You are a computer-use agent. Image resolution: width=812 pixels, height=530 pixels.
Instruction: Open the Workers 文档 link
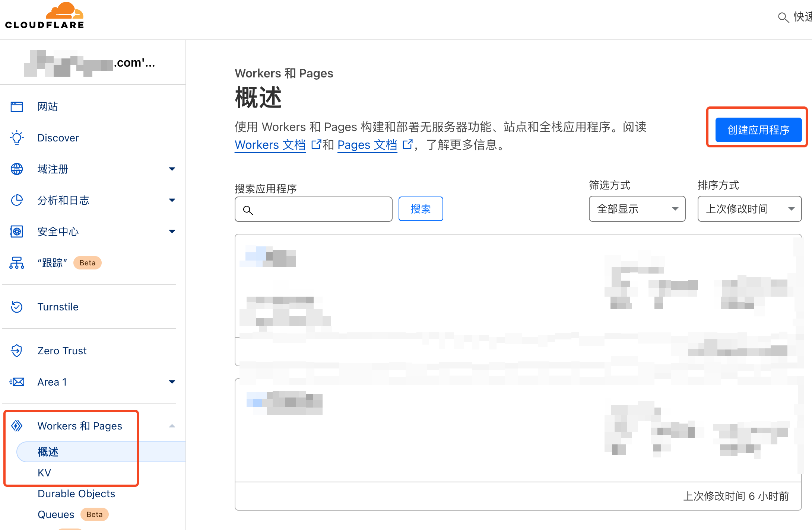click(x=270, y=145)
